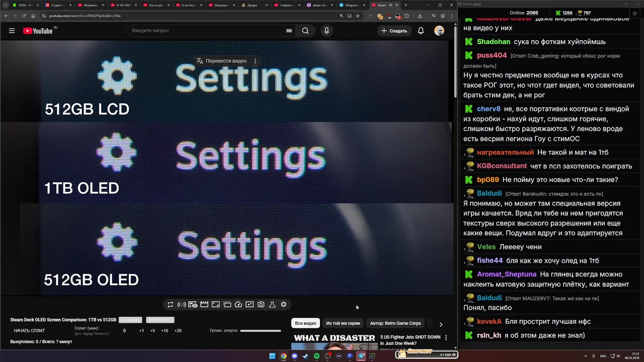Select the Автор: Retro Game Corps chip
The height and width of the screenshot is (362, 644).
395,323
